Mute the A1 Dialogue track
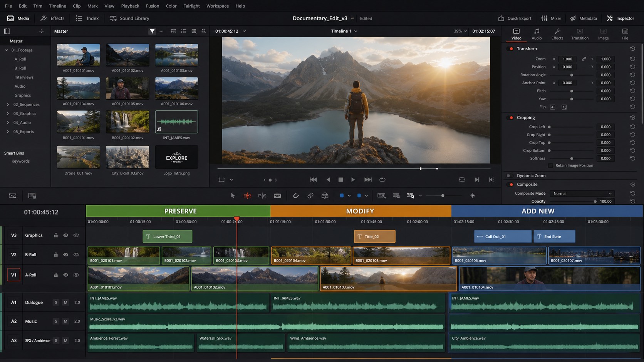The width and height of the screenshot is (644, 362). pos(65,302)
